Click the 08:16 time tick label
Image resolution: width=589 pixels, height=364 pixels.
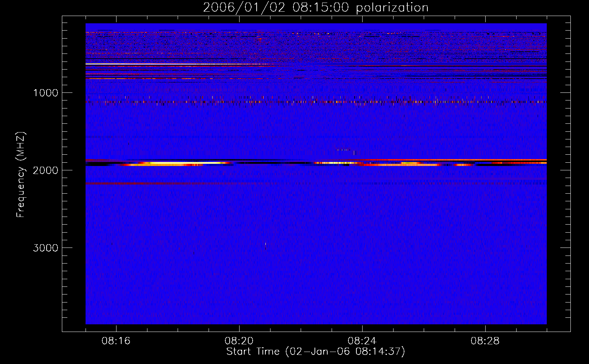click(116, 341)
